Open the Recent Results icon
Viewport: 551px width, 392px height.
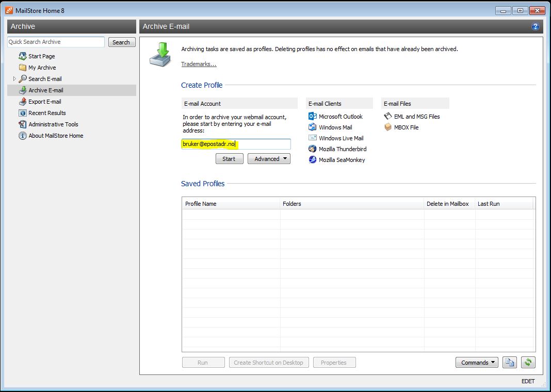[x=23, y=113]
